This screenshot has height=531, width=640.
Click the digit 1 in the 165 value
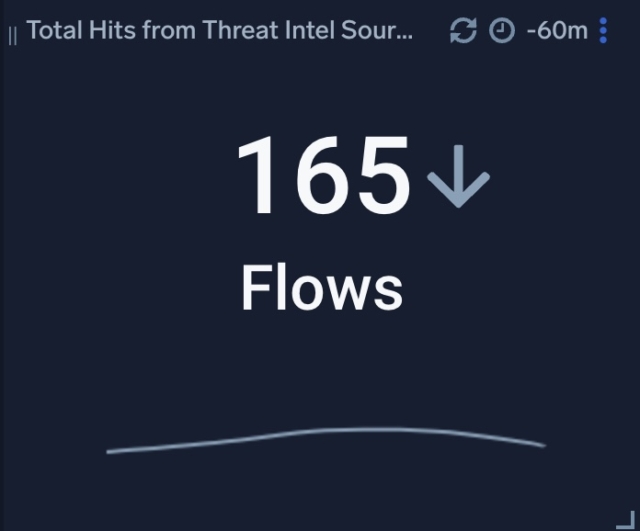point(256,175)
